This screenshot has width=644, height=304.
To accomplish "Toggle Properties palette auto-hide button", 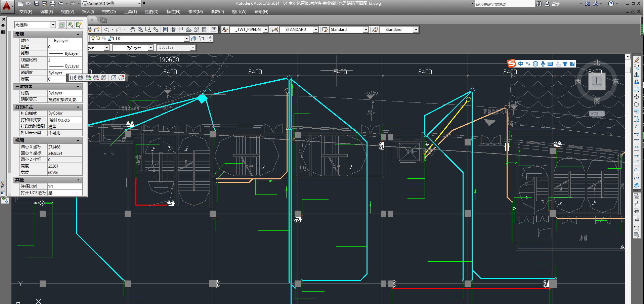I will pos(3,25).
